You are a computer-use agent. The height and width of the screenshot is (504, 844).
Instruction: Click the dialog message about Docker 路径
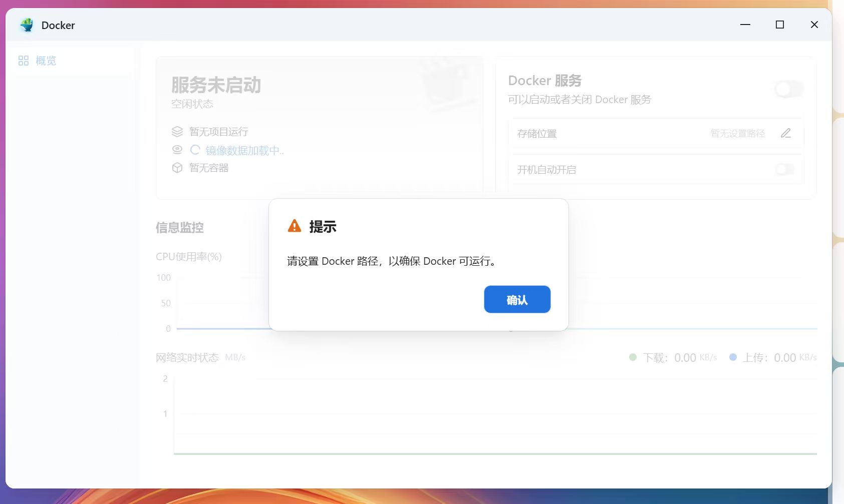[393, 261]
